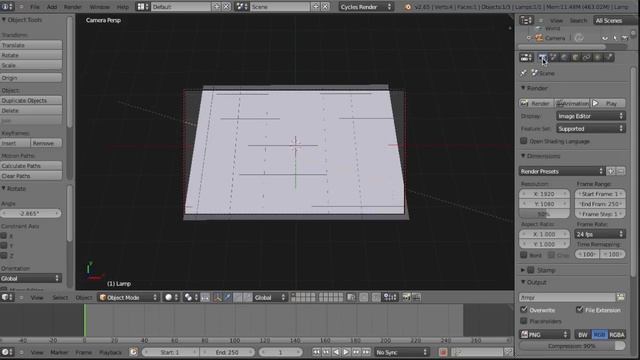This screenshot has height=360, width=640.
Task: Click the Calculate Paths button
Action: [31, 166]
